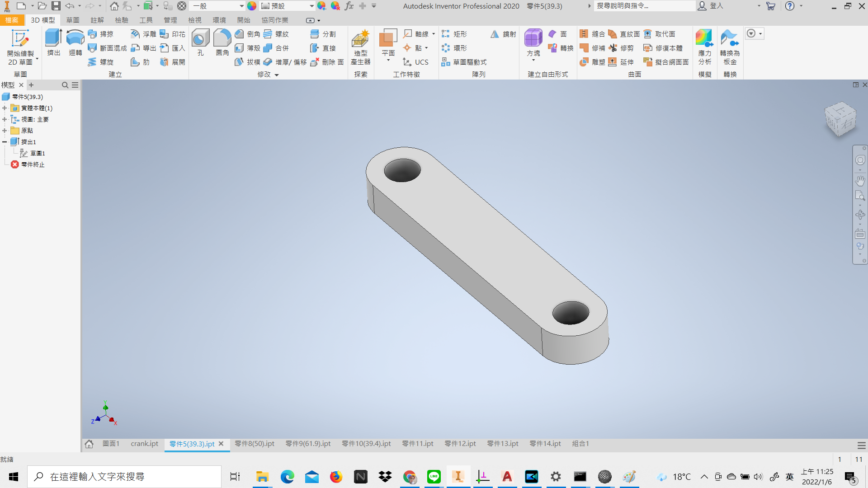This screenshot has height=488, width=868.
Task: Open LINE from the Windows taskbar
Action: [x=434, y=477]
